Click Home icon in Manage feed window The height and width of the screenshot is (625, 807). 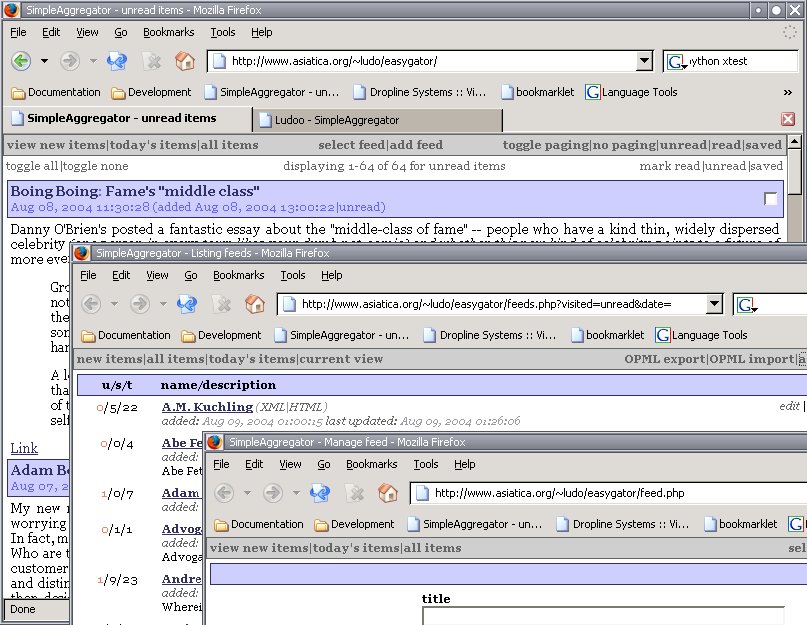click(388, 493)
